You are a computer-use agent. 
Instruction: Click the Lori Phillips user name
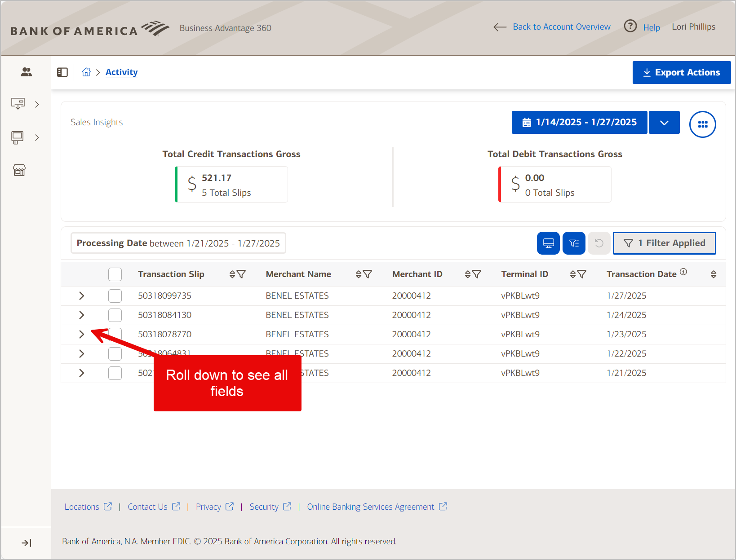[x=693, y=27]
